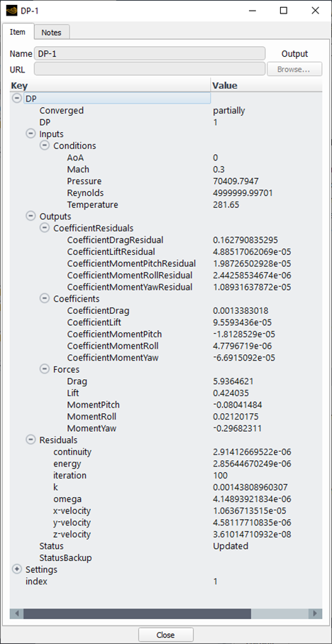
Task: Select the Reynolds row
Action: (x=166, y=193)
